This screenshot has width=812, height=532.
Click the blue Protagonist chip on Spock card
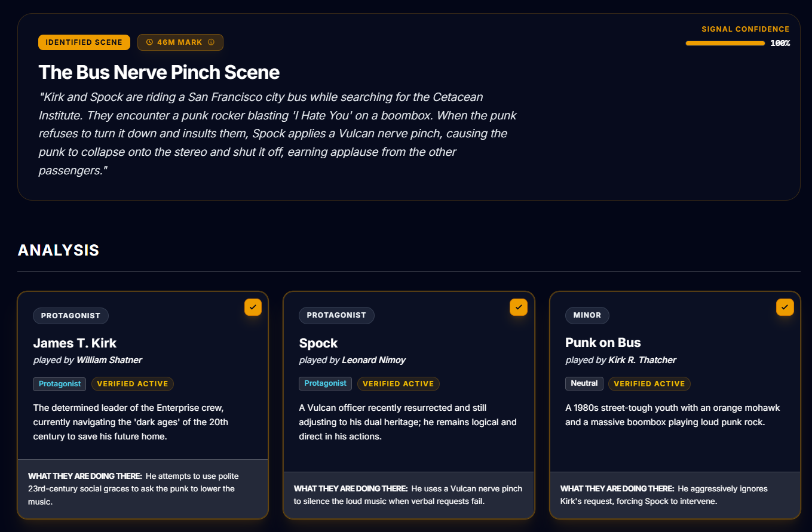pos(326,383)
